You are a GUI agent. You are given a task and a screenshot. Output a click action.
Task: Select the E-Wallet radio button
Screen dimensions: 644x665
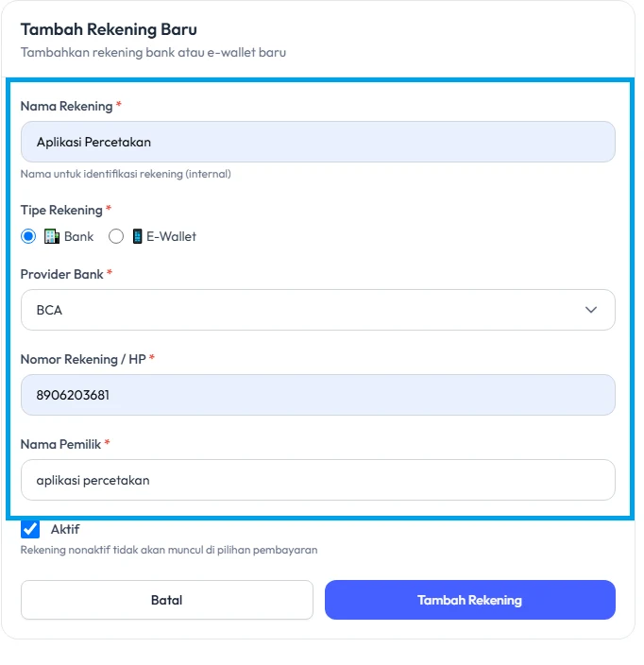click(x=116, y=236)
